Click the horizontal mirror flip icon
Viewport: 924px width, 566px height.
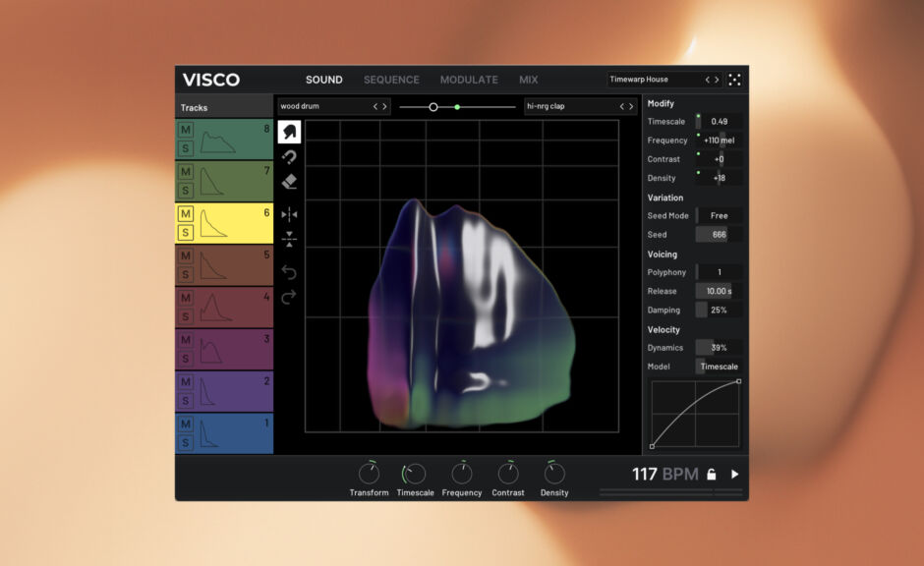tap(289, 214)
